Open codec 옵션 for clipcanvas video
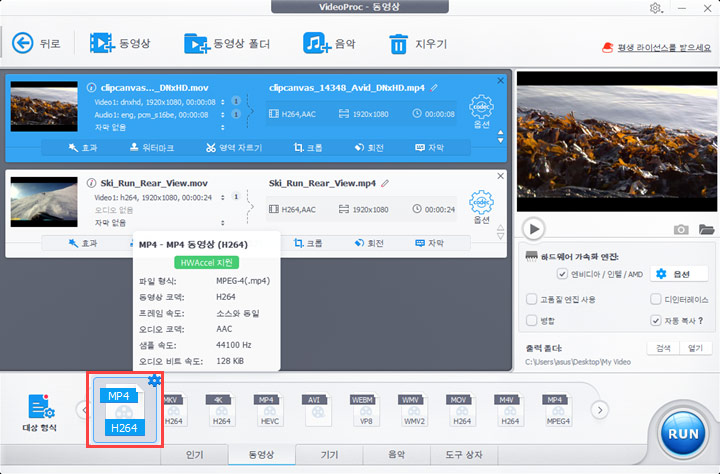The image size is (720, 474). (481, 111)
